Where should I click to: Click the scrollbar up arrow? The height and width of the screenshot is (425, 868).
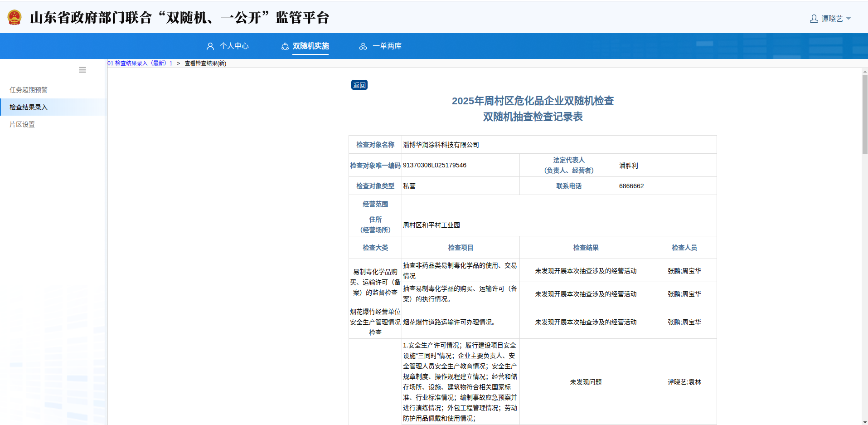pos(865,71)
